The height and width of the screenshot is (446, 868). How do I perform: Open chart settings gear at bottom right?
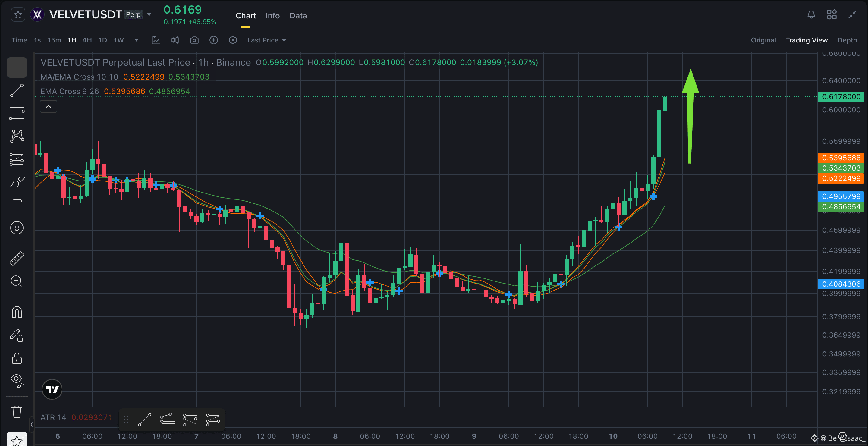click(842, 437)
